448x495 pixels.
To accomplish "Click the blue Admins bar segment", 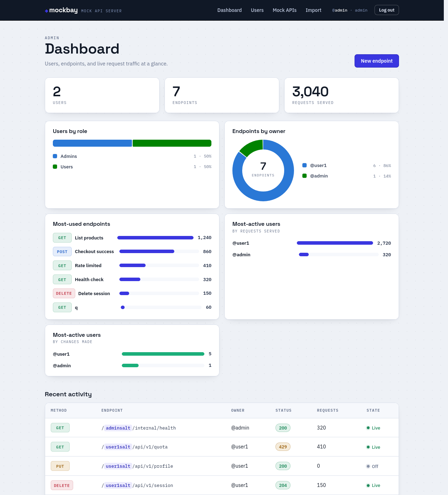I will pyautogui.click(x=92, y=143).
